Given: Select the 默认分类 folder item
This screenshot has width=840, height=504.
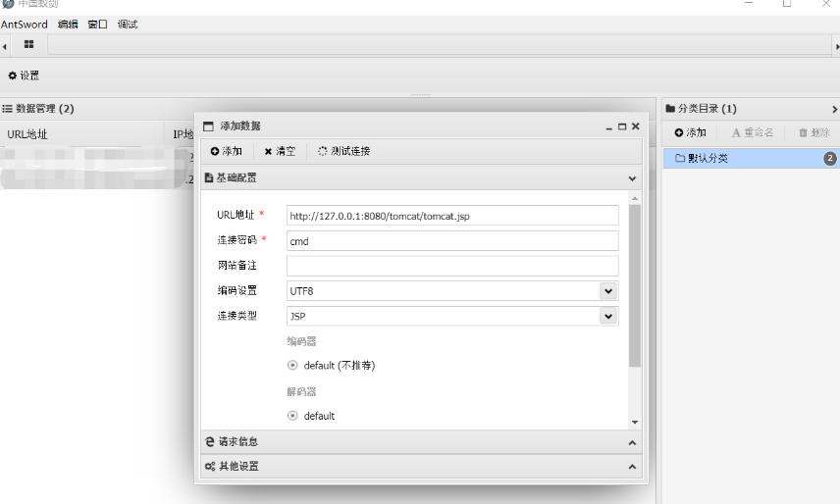Looking at the screenshot, I should point(752,159).
